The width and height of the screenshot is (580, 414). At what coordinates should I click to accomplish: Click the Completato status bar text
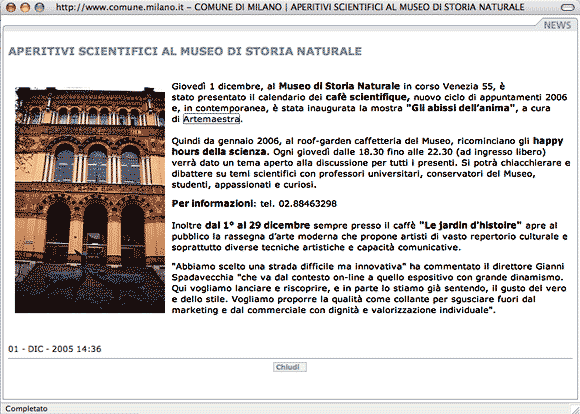point(26,408)
